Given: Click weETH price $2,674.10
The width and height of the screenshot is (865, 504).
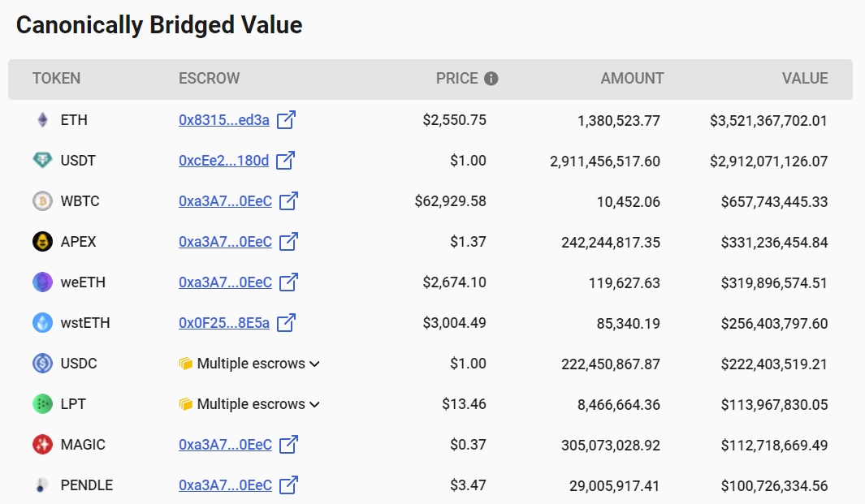Looking at the screenshot, I should point(455,282).
